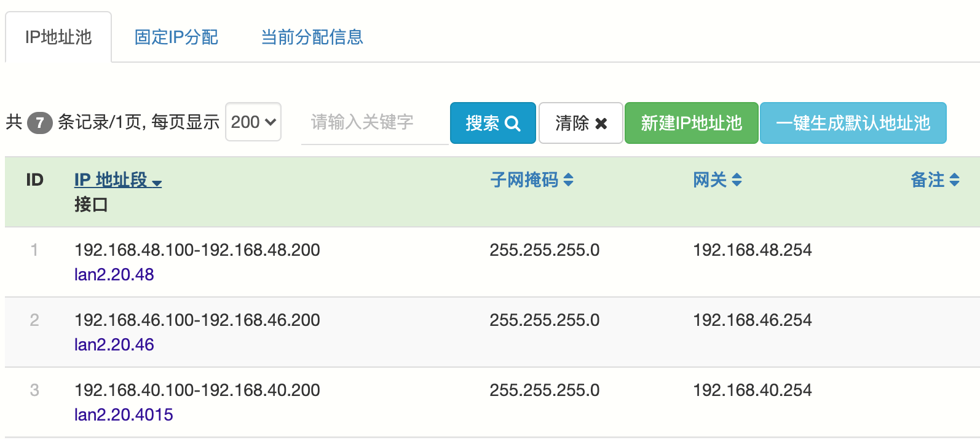Sort by the 子网掩码 column header
980x439 pixels.
pyautogui.click(x=524, y=180)
